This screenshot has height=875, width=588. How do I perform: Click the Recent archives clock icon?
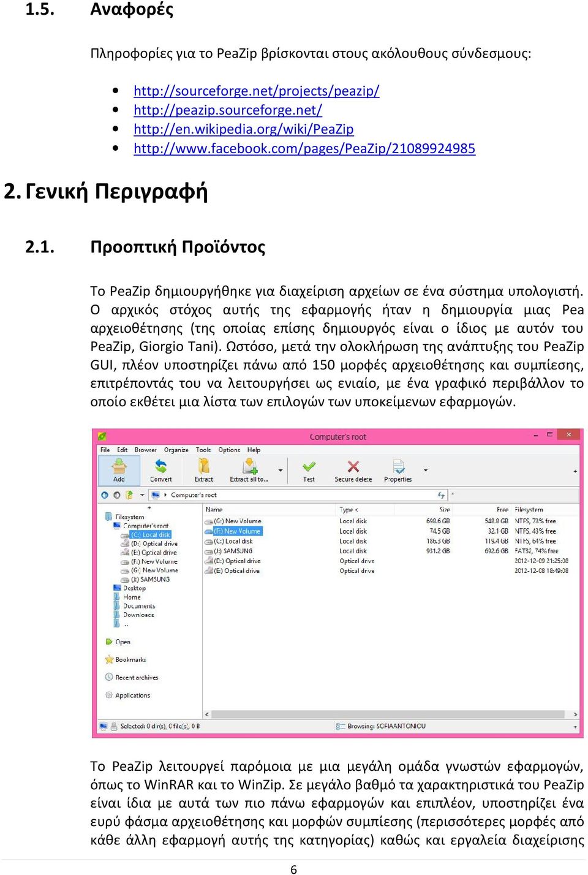(110, 677)
